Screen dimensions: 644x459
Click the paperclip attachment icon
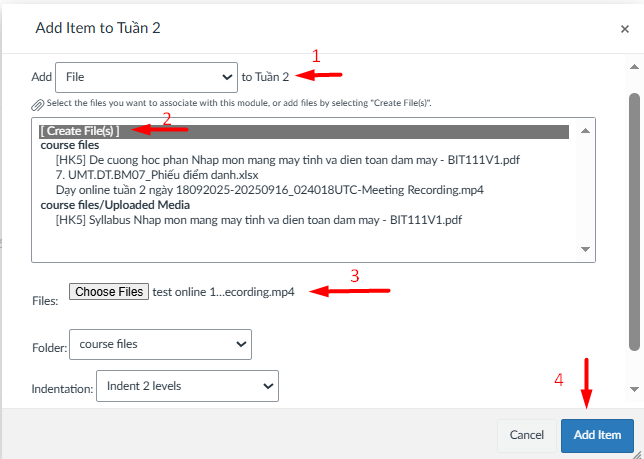37,104
